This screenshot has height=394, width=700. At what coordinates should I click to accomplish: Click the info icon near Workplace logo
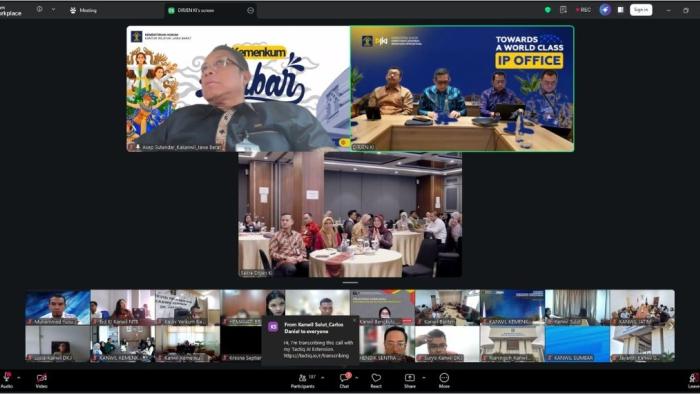coord(39,9)
